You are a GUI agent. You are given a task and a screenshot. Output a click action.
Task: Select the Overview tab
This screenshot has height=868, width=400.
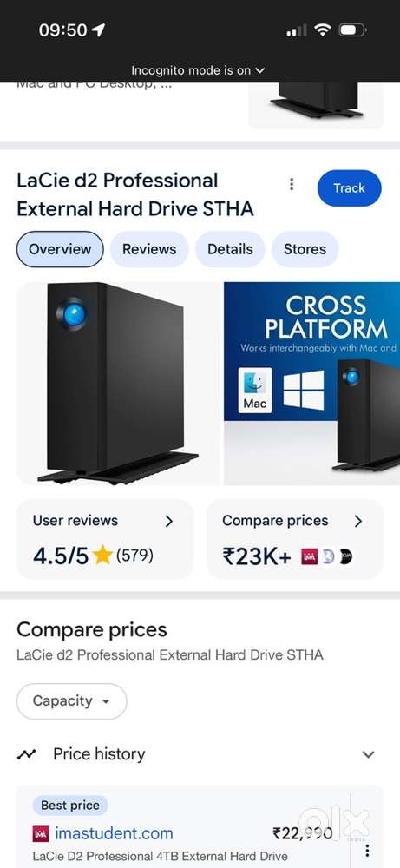(x=60, y=249)
